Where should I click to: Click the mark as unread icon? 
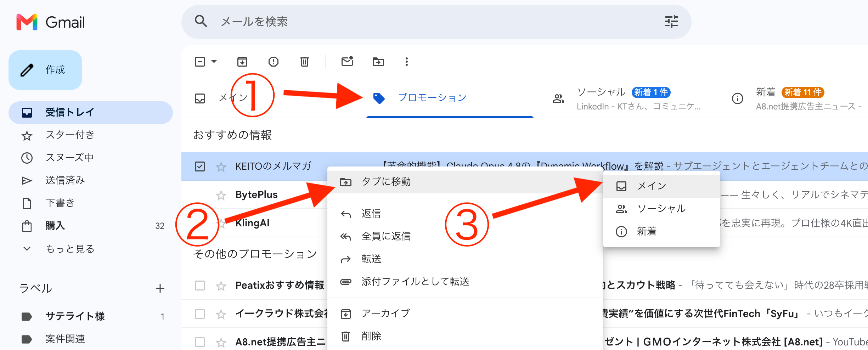click(347, 61)
